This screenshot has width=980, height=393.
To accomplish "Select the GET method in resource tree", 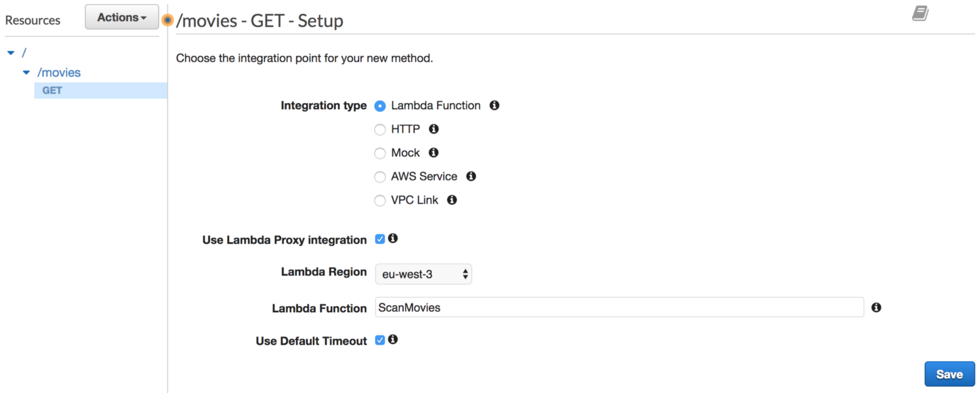I will coord(52,91).
